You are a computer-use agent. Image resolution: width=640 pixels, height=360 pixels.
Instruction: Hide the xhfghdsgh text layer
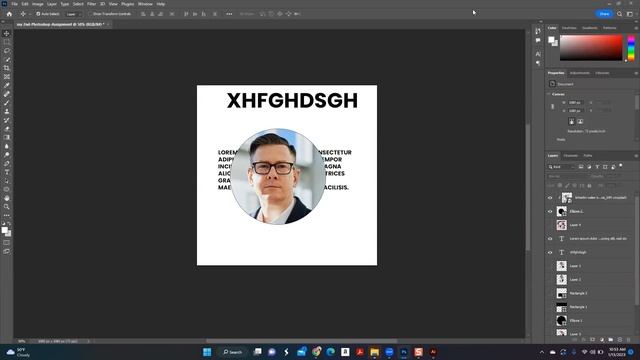550,252
